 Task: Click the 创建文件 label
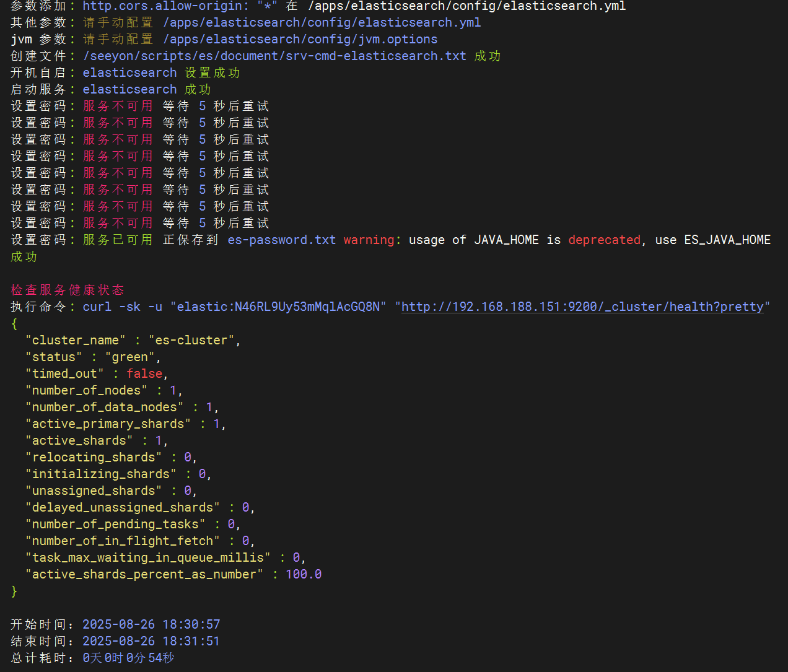pos(38,56)
